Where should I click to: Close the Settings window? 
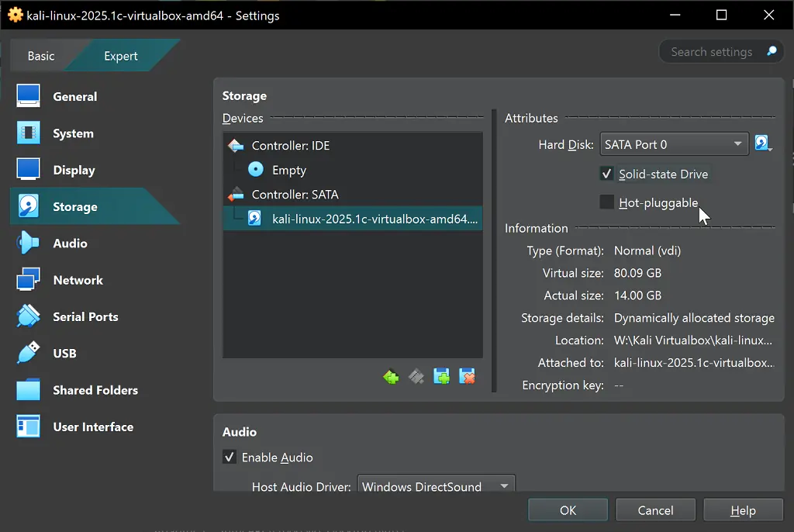pyautogui.click(x=768, y=15)
